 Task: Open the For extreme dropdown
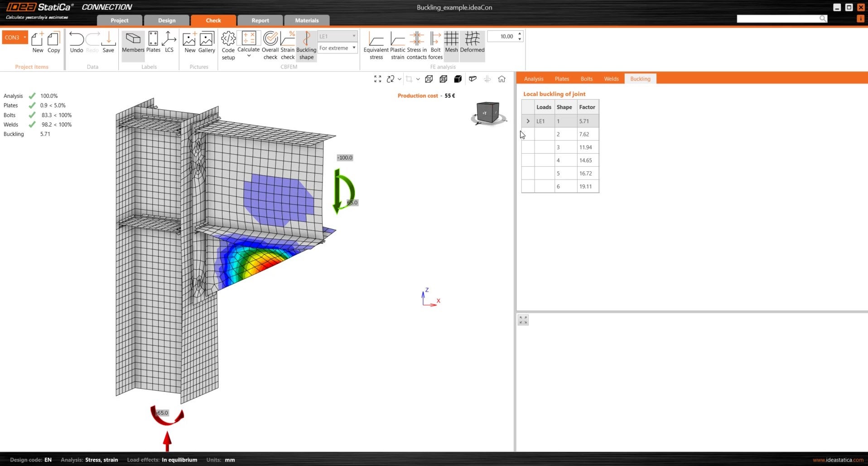[x=338, y=48]
